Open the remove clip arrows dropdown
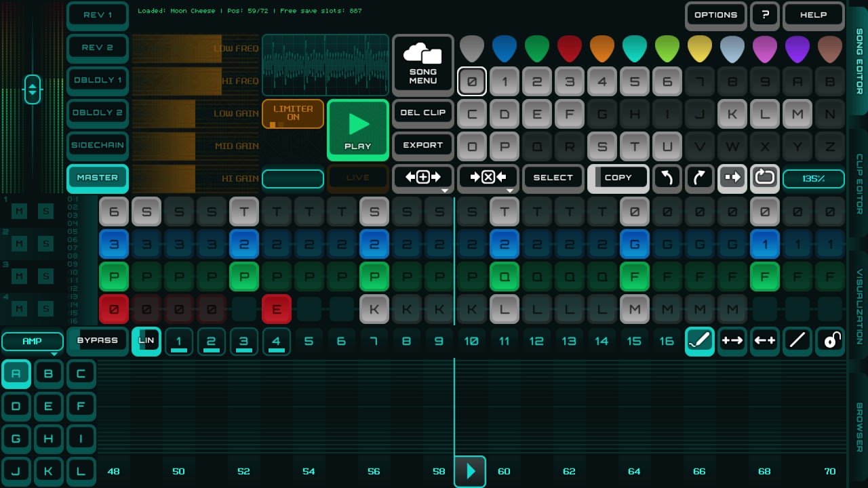868x488 pixels. [488, 178]
